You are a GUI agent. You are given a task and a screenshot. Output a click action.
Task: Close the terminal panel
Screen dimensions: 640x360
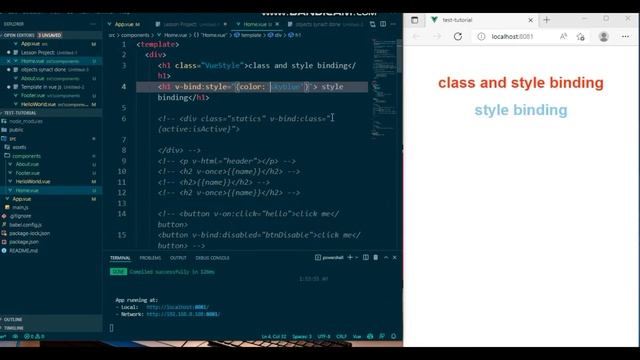click(x=395, y=258)
